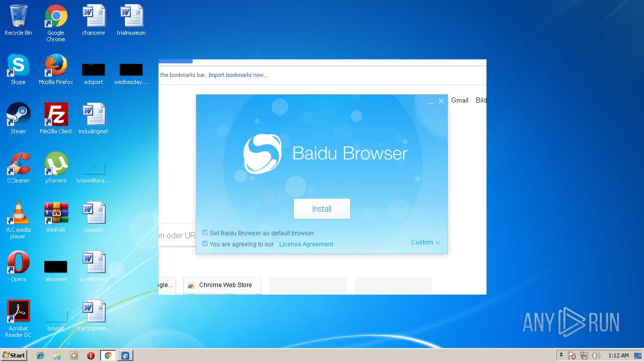The image size is (644, 362).
Task: Open Chrome Web Store shortcut tile
Action: [222, 285]
